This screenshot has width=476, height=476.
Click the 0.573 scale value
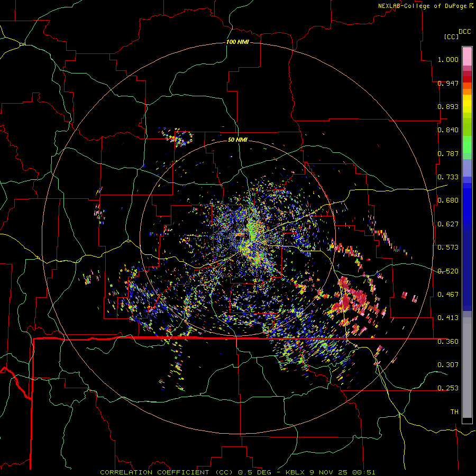pos(448,248)
